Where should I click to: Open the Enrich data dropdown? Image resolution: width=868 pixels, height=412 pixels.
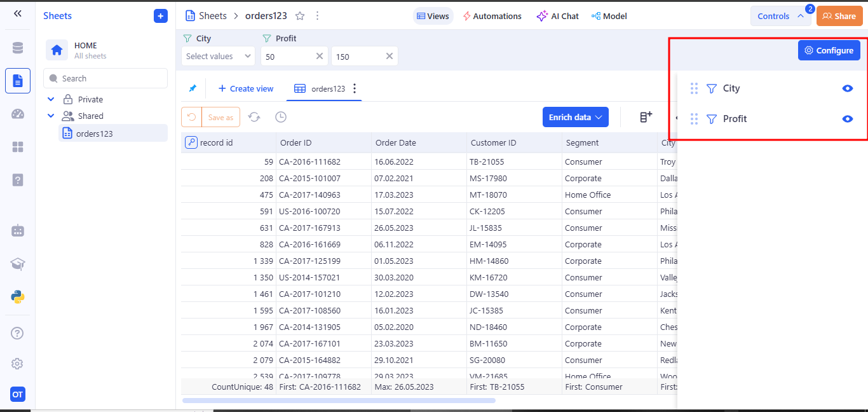pos(576,117)
